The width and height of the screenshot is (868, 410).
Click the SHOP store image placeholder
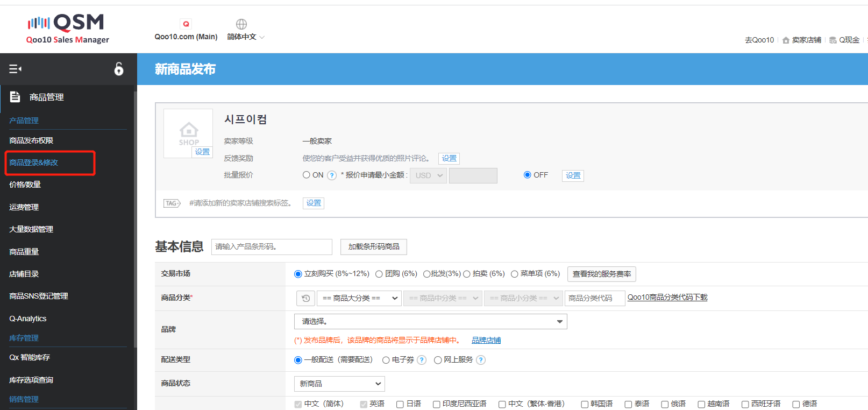pos(188,133)
